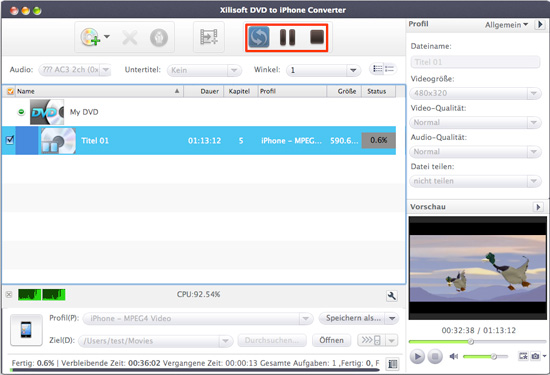The image size is (550, 375).
Task: Open the add DVD dropdown arrow
Action: (x=107, y=36)
